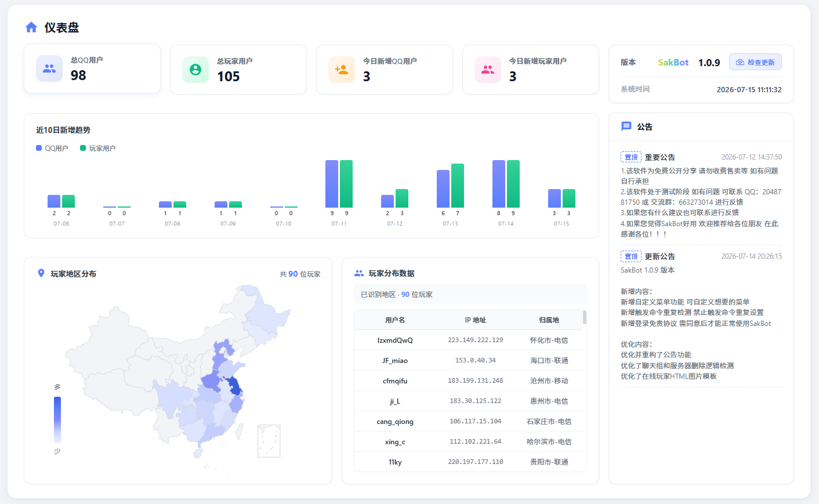Click IP address 183.199.131.248
The height and width of the screenshot is (504, 819).
click(x=476, y=381)
